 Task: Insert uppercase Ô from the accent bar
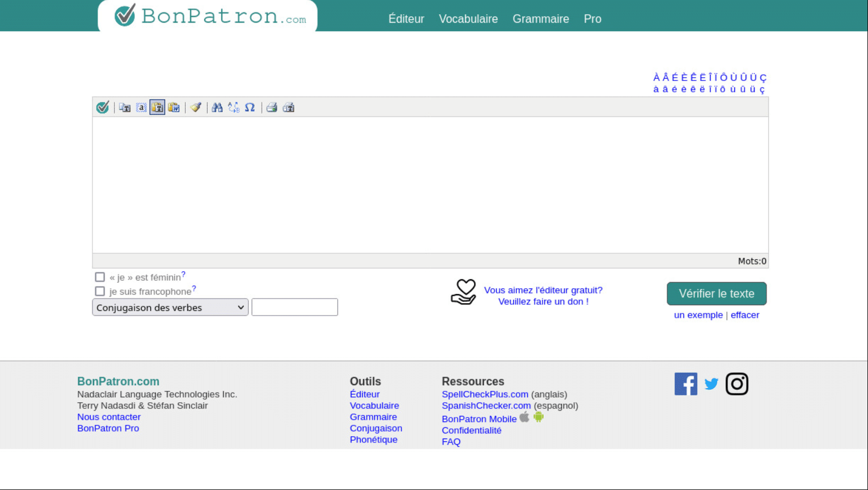click(x=723, y=77)
